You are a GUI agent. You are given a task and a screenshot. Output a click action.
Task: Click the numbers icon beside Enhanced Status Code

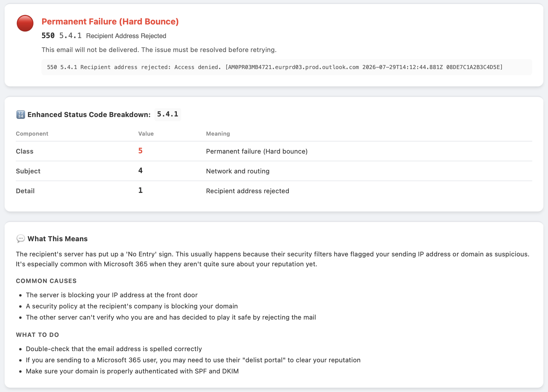[20, 115]
